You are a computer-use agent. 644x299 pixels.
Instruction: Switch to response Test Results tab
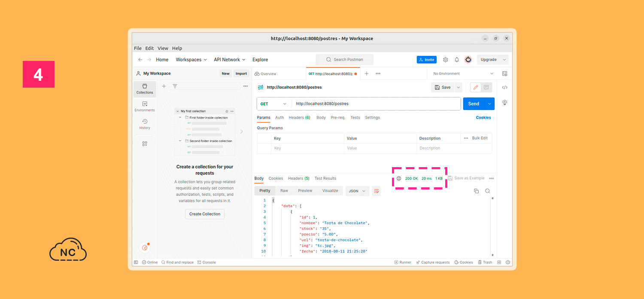pyautogui.click(x=325, y=178)
